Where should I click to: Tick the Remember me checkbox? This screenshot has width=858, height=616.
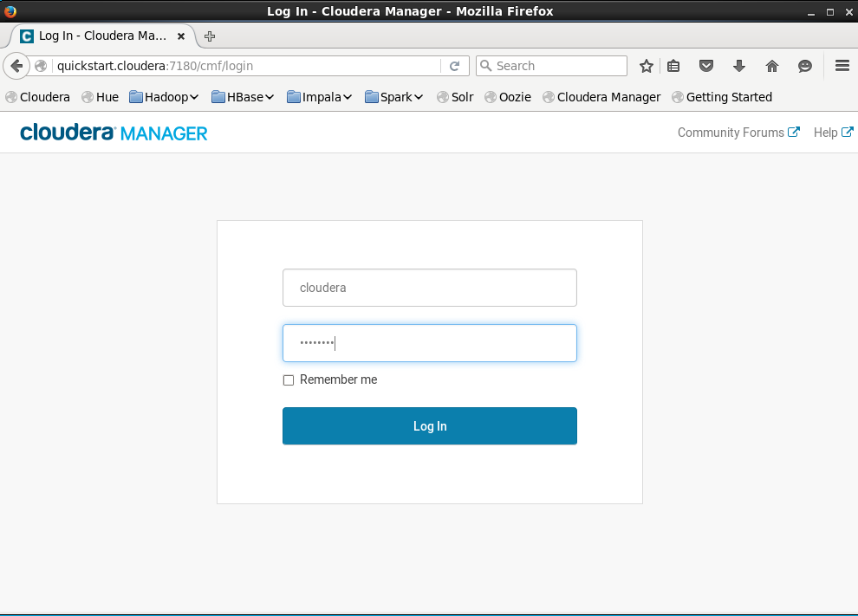tap(289, 380)
